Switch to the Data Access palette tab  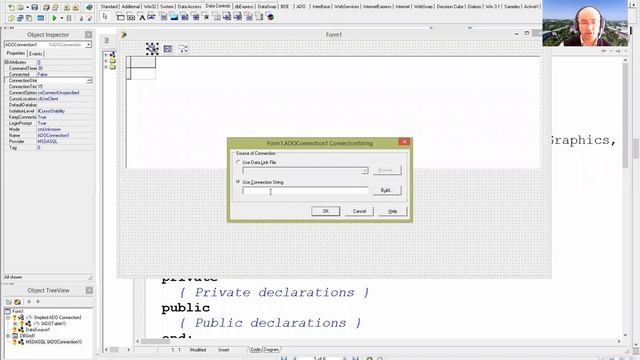tap(189, 7)
